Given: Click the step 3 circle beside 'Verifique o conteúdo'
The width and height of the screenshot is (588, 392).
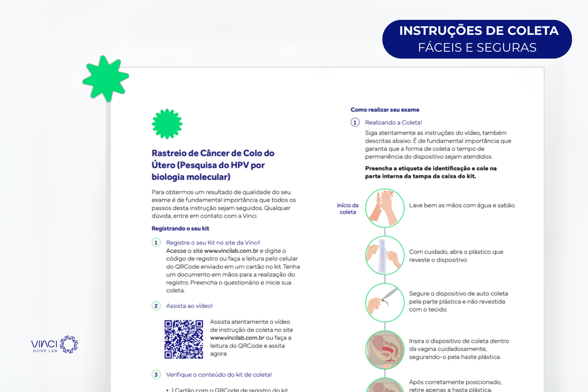Looking at the screenshot, I should (156, 374).
